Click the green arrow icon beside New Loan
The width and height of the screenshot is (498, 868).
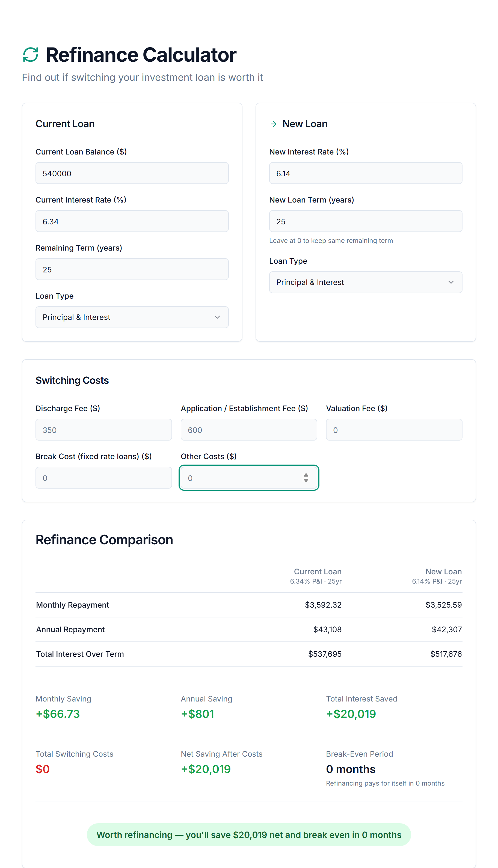click(x=273, y=124)
